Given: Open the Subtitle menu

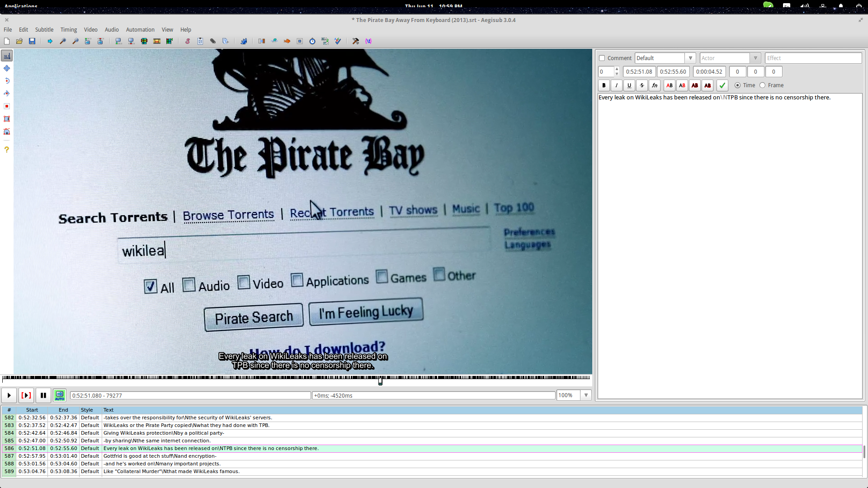Looking at the screenshot, I should pyautogui.click(x=44, y=30).
